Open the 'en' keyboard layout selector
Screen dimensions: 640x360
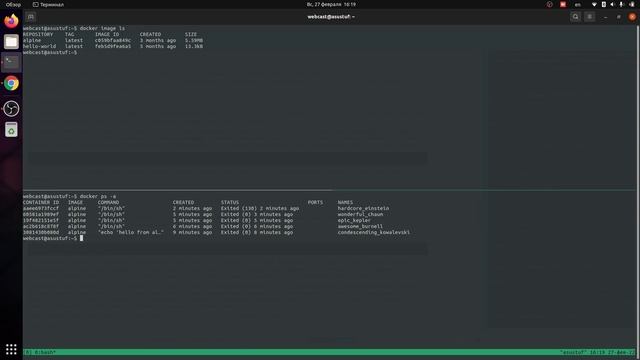(578, 4)
